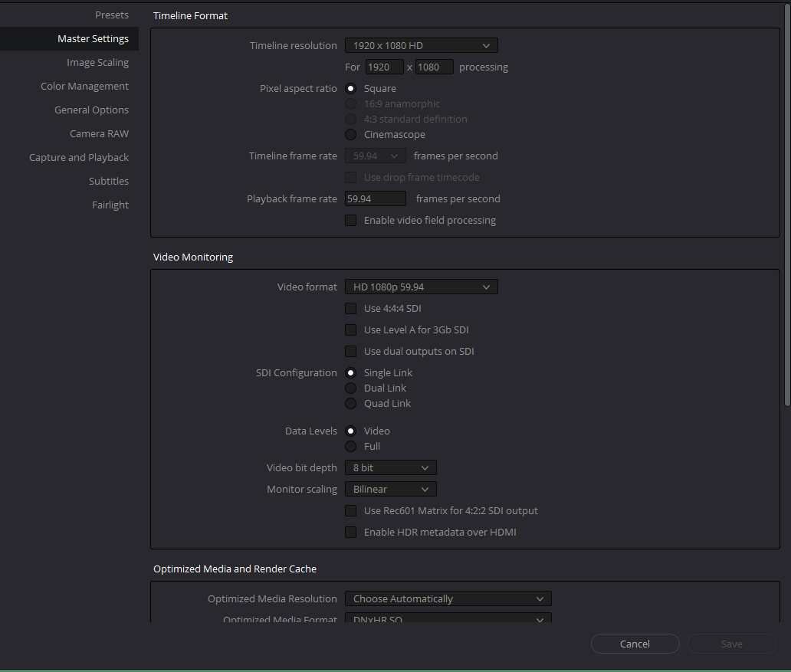Select Quad Link SDI configuration

[x=350, y=404]
